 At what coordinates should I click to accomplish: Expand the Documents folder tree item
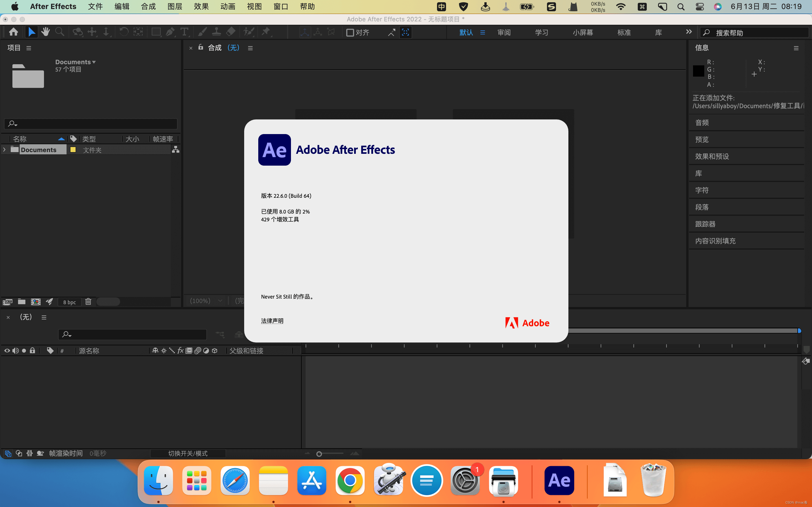(4, 150)
